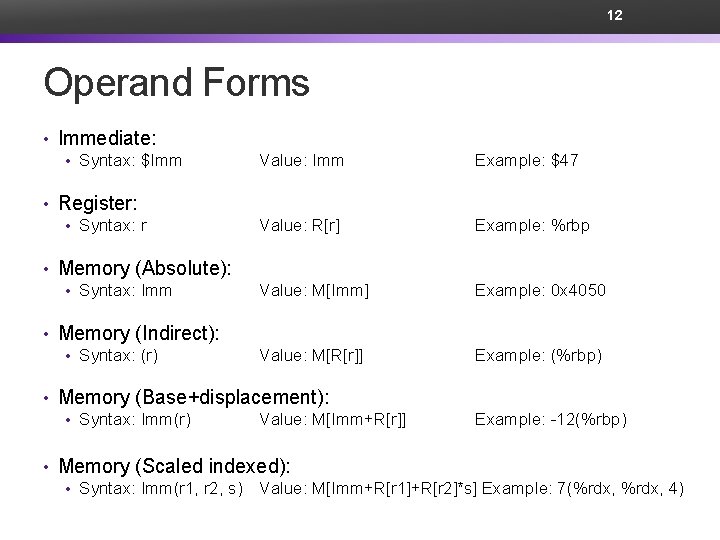Click 'Syntax: r' text
The image size is (720, 540).
tap(113, 225)
